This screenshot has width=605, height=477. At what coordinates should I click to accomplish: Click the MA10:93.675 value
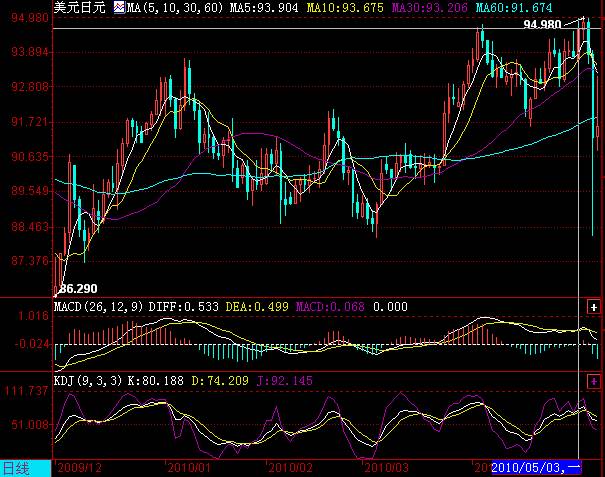pyautogui.click(x=345, y=8)
